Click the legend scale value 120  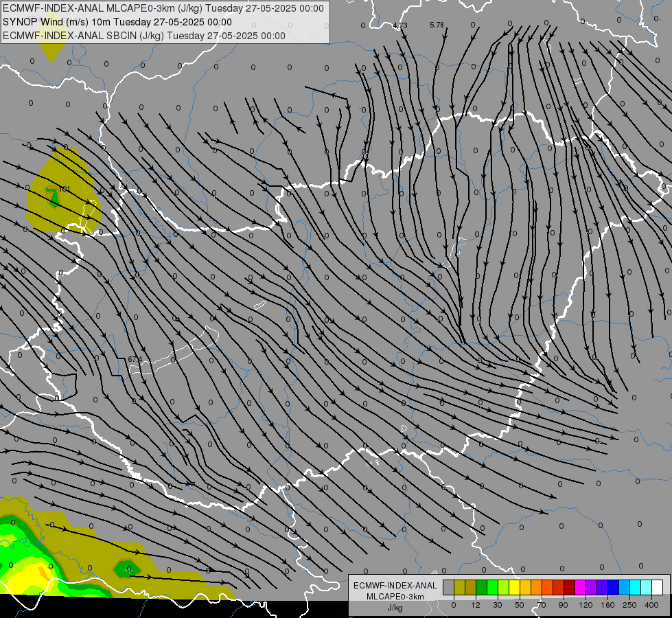click(x=586, y=605)
